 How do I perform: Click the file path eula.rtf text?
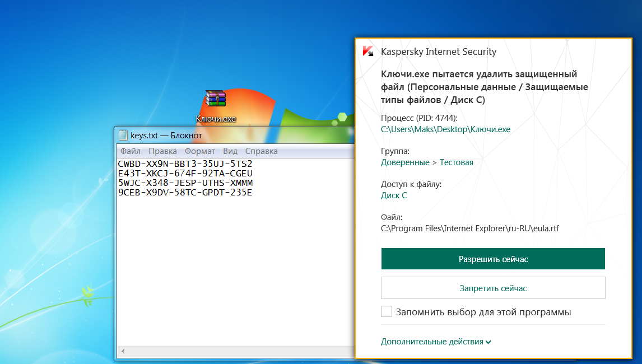click(469, 228)
